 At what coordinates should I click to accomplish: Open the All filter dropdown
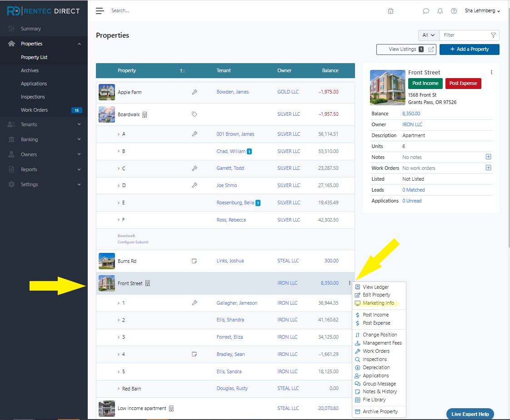point(429,35)
